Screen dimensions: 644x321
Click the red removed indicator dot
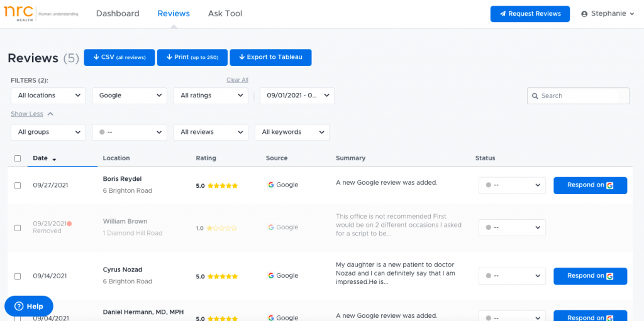tap(69, 224)
